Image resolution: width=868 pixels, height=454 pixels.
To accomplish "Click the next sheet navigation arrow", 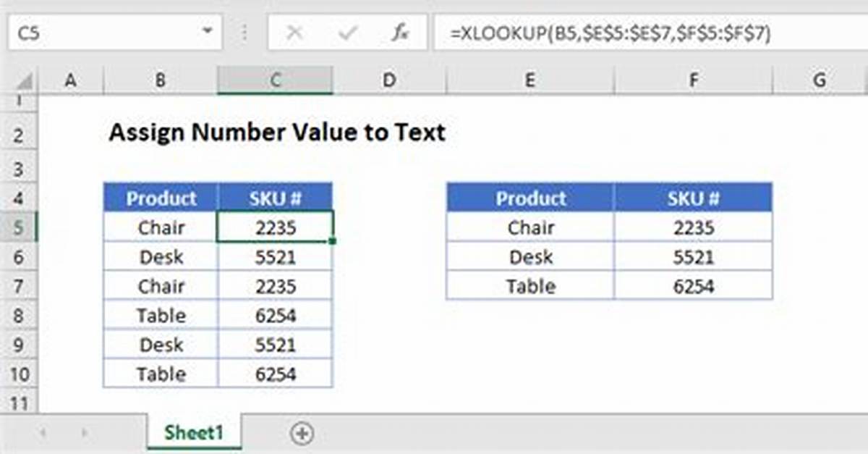I will [x=85, y=434].
